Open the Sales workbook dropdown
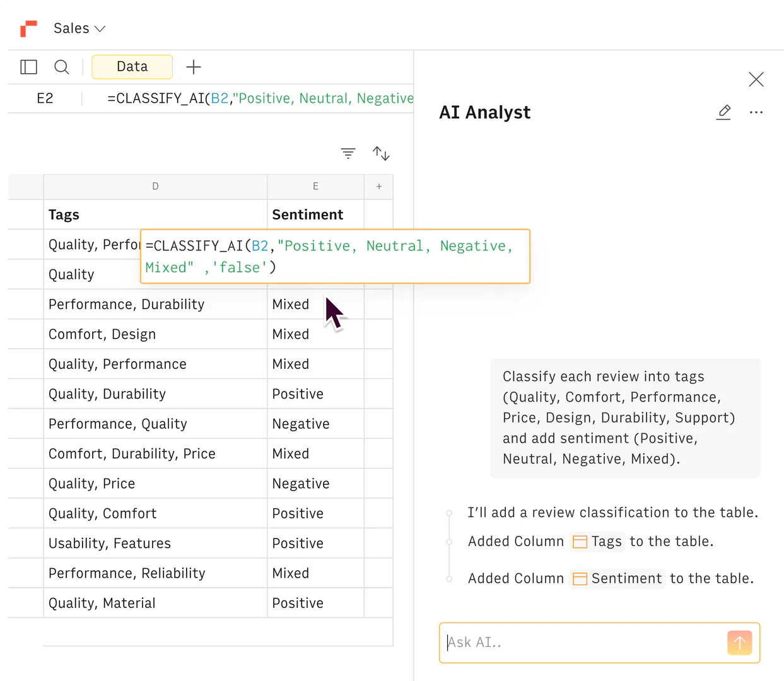This screenshot has height=681, width=784. point(79,28)
